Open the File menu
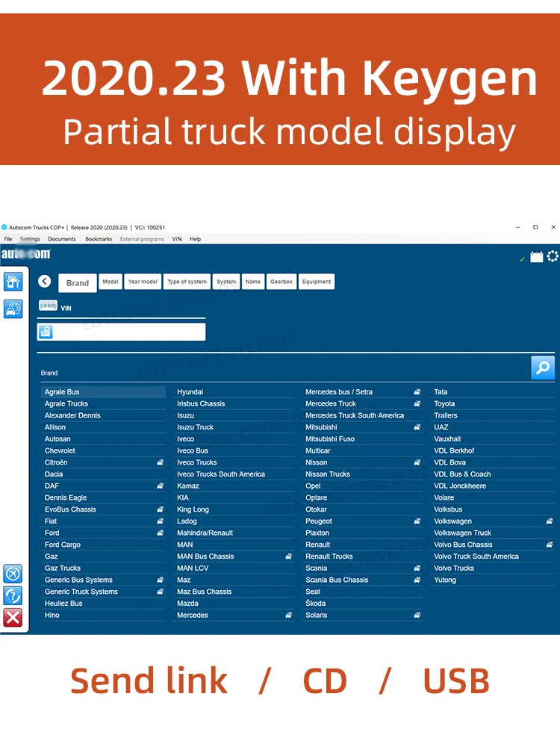 click(x=8, y=239)
